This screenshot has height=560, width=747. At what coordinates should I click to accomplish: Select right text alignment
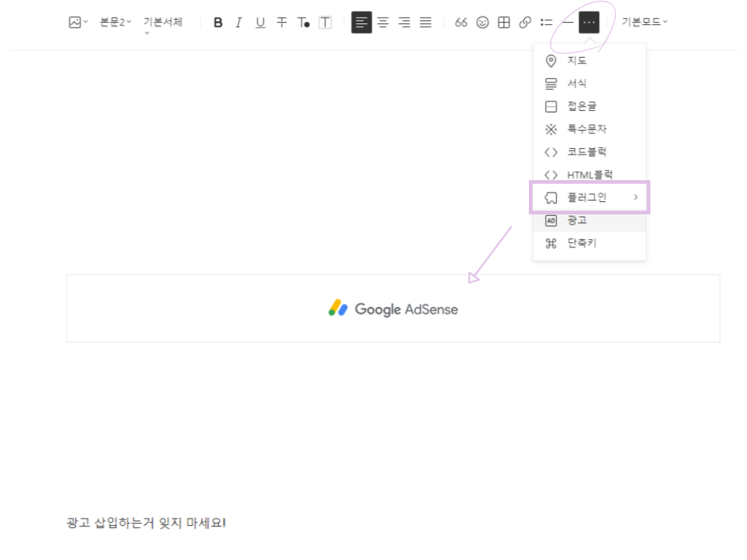(404, 23)
